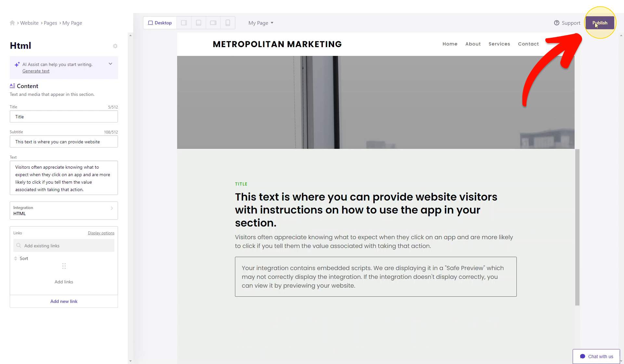624x364 pixels.
Task: Click the Publish button
Action: click(600, 23)
